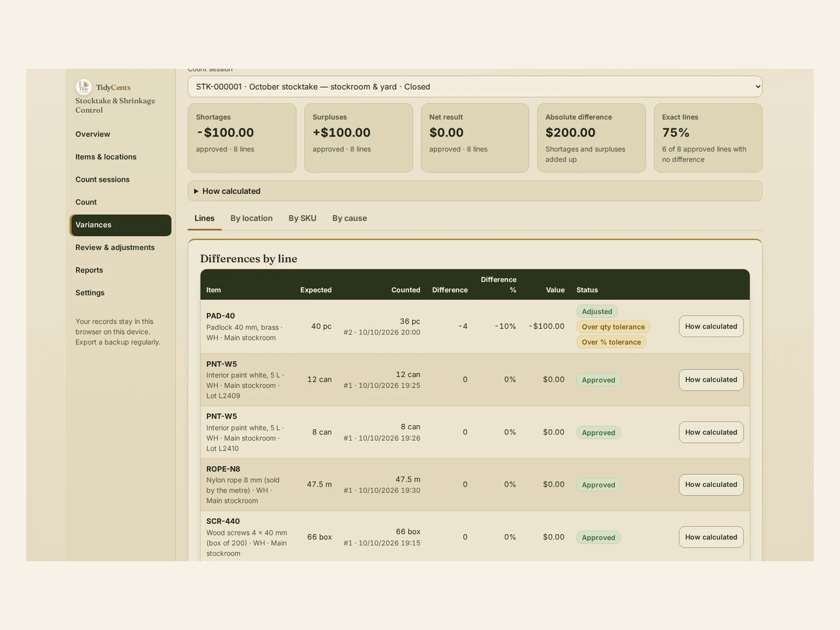Click Approved badge on SCR-440 row

[598, 537]
